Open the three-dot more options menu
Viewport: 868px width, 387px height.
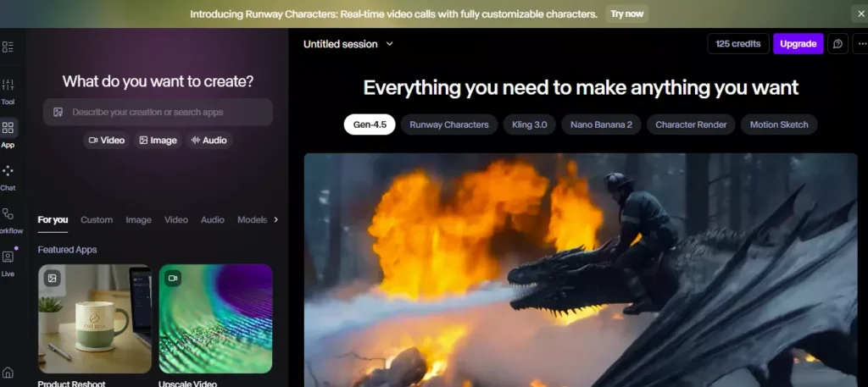click(x=862, y=44)
